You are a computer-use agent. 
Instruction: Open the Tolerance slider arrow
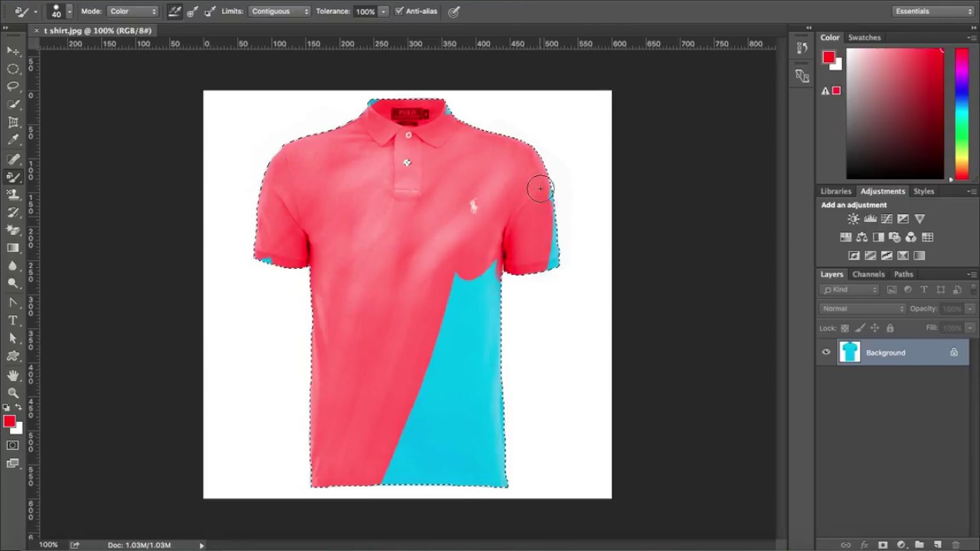point(384,11)
